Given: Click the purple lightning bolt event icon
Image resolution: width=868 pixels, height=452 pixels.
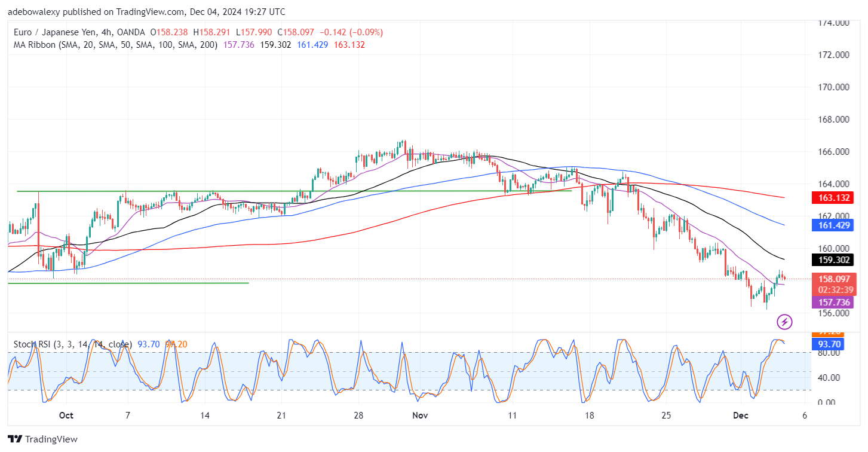Looking at the screenshot, I should coord(784,322).
